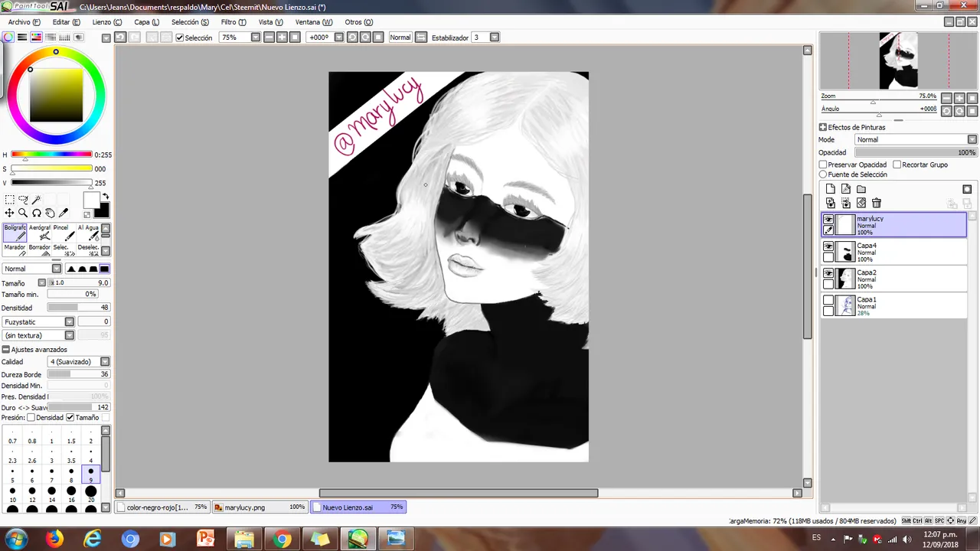This screenshot has width=980, height=551.
Task: Select the magic wand tool
Action: point(36,200)
